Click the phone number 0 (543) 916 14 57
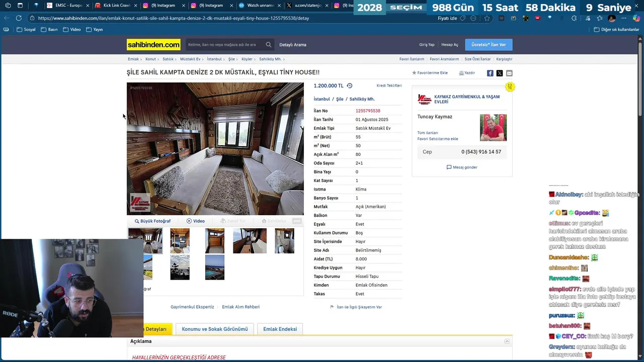 [x=481, y=152]
